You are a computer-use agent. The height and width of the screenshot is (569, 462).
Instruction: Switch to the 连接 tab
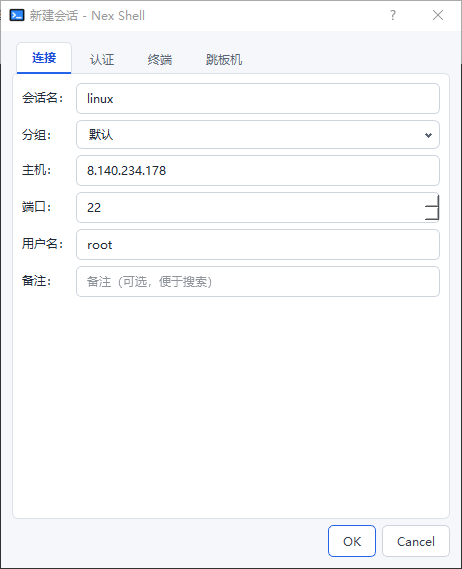point(44,58)
